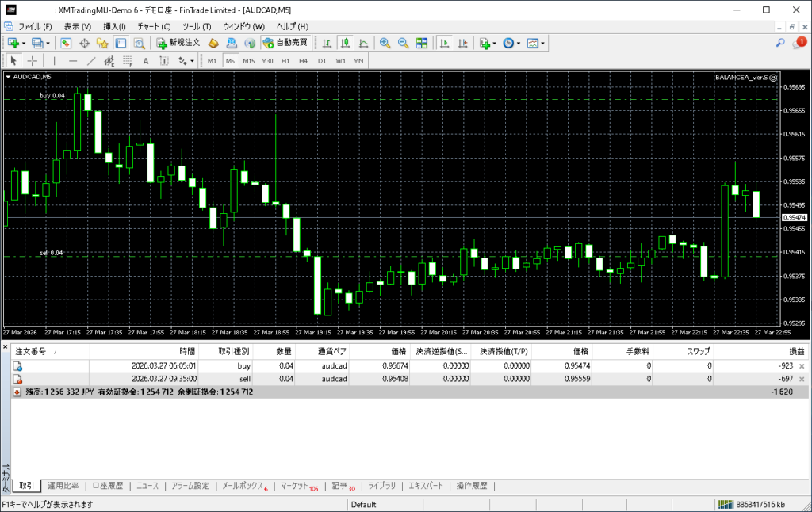Viewport: 812px width, 512px height.
Task: Close the buy audcad order row
Action: (800, 365)
